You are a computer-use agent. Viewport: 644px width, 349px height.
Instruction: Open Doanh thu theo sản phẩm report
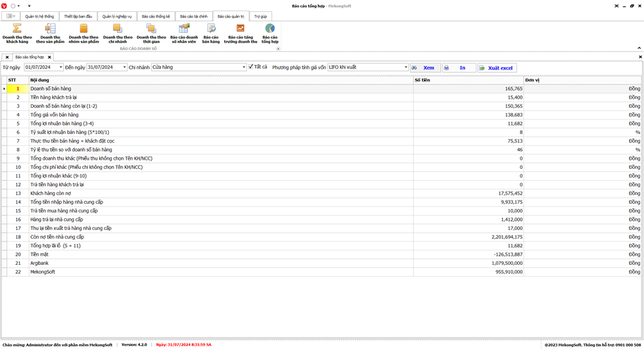coord(50,34)
